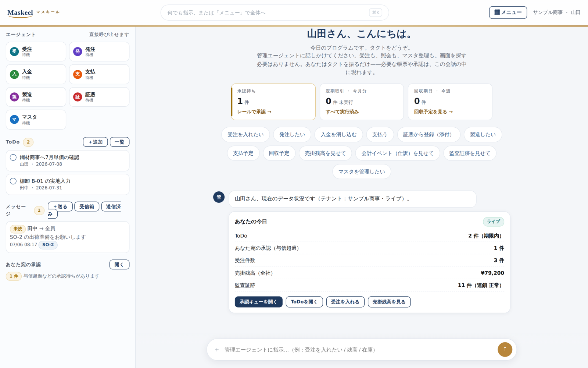The image size is (588, 368).
Task: Click 受注を入れる button in the card
Action: 345,302
